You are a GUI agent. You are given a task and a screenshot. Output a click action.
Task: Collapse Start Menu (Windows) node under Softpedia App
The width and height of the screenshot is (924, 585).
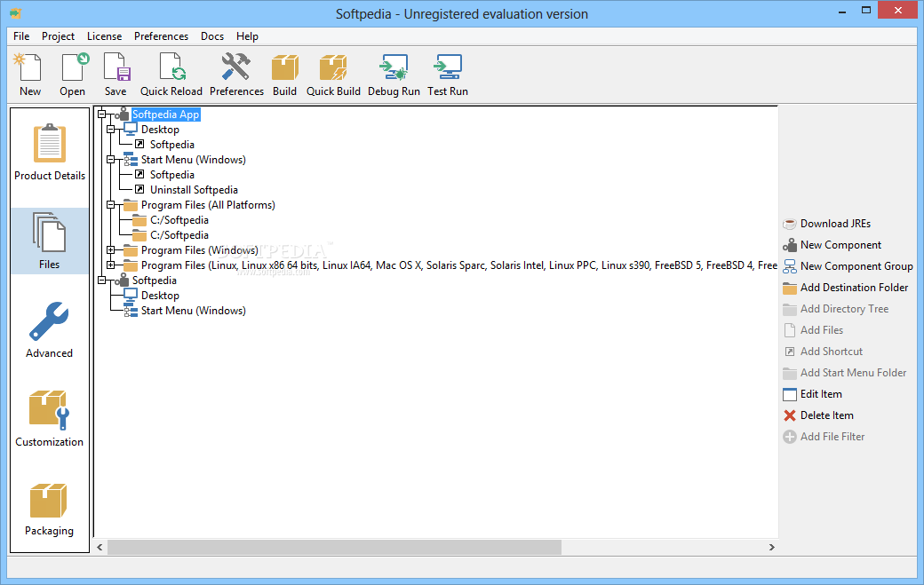(111, 160)
